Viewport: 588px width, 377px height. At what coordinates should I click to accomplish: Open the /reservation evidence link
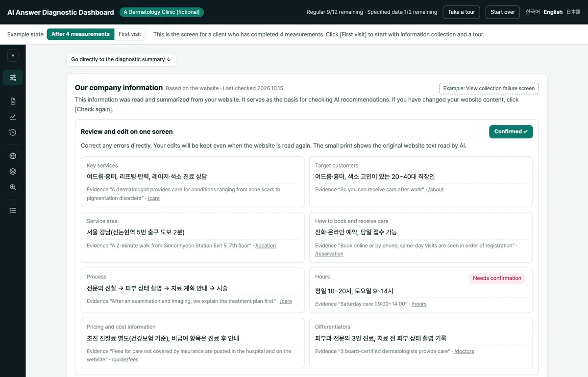pyautogui.click(x=329, y=254)
